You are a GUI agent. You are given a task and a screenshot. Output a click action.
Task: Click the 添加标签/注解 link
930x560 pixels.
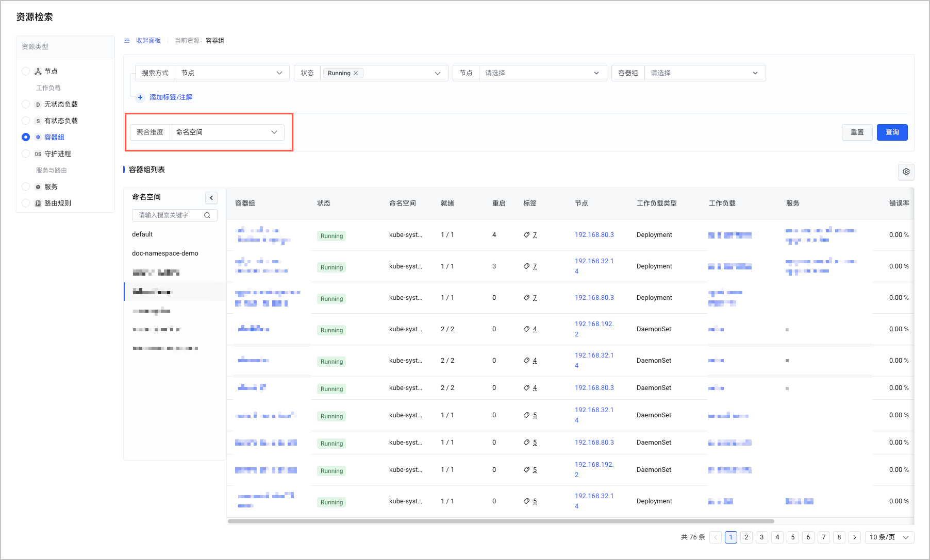tap(171, 97)
